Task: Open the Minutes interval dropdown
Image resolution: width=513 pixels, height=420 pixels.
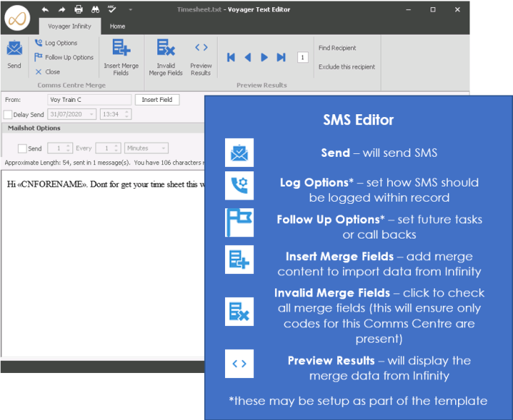Action: pos(164,148)
